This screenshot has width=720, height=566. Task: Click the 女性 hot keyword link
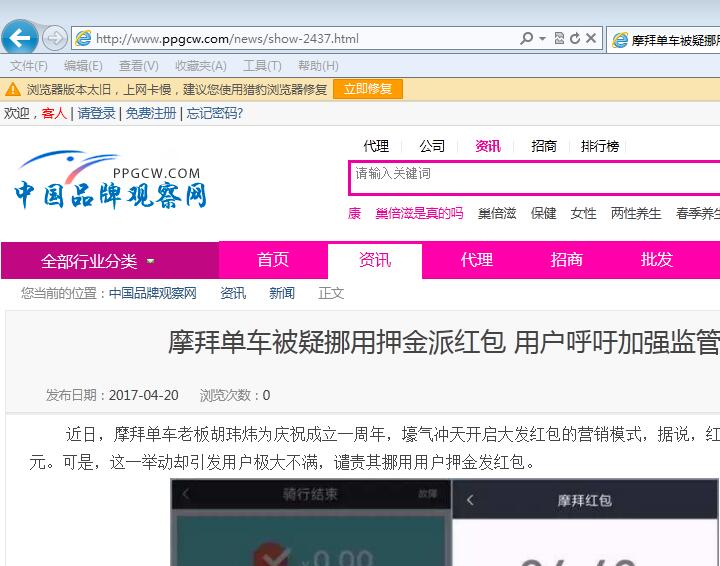point(583,213)
